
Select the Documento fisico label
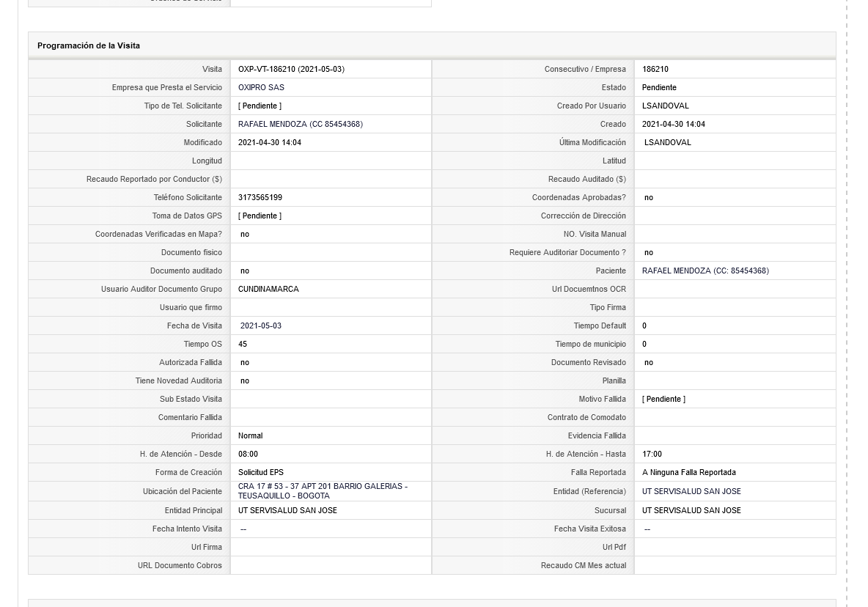click(191, 252)
